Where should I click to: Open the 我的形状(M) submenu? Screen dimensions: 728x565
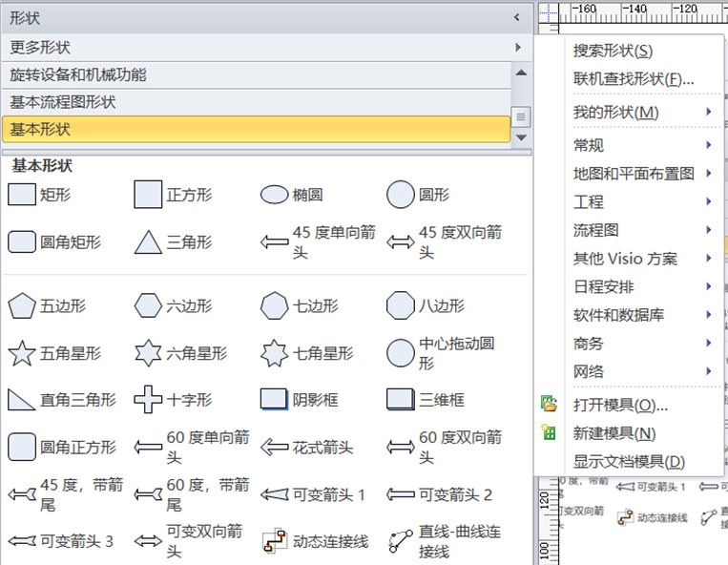click(641, 112)
